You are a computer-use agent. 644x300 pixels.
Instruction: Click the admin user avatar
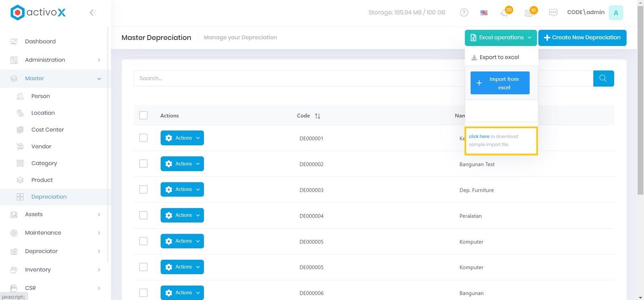pyautogui.click(x=615, y=12)
